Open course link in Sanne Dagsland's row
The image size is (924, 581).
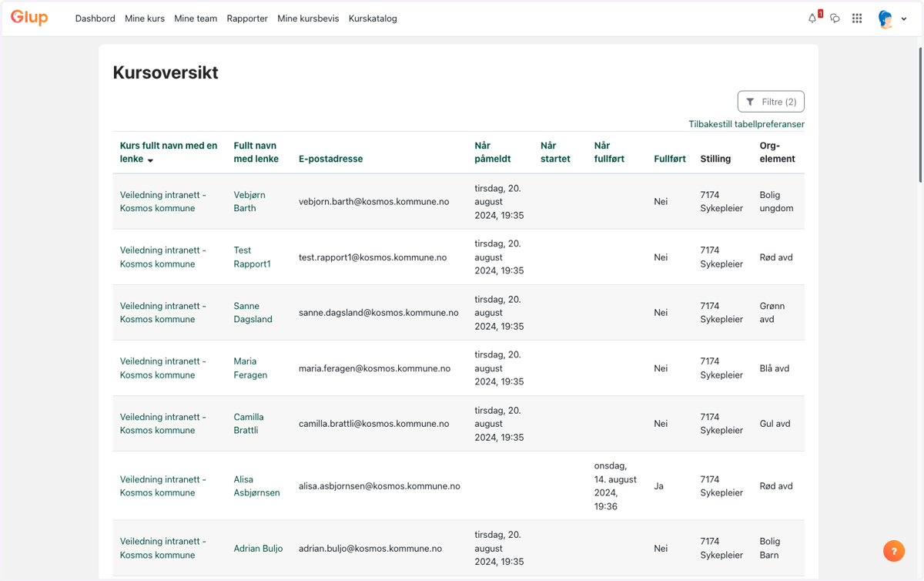[x=163, y=312]
